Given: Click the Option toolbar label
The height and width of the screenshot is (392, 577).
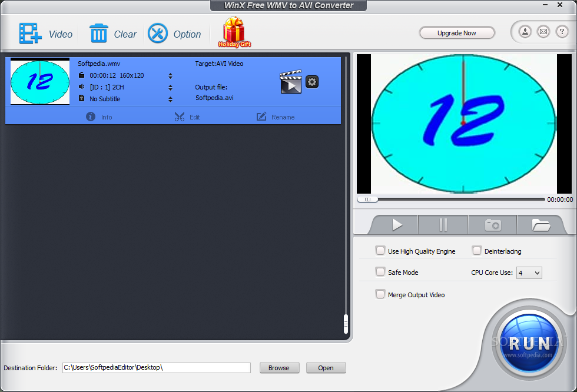Looking at the screenshot, I should tap(187, 34).
